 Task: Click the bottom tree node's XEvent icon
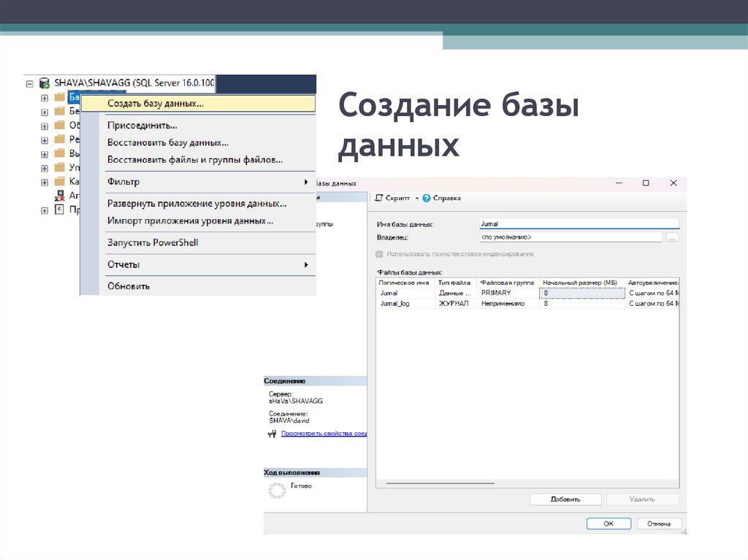[x=60, y=210]
